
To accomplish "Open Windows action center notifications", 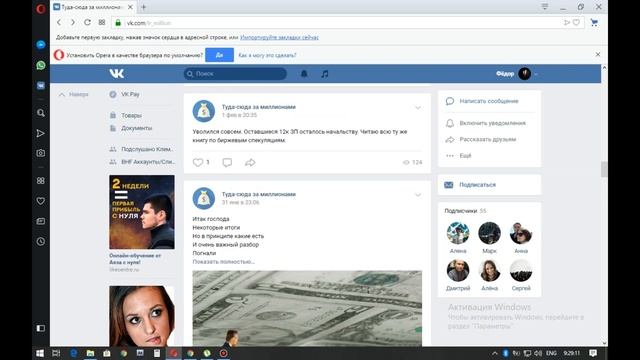I will coord(593,353).
